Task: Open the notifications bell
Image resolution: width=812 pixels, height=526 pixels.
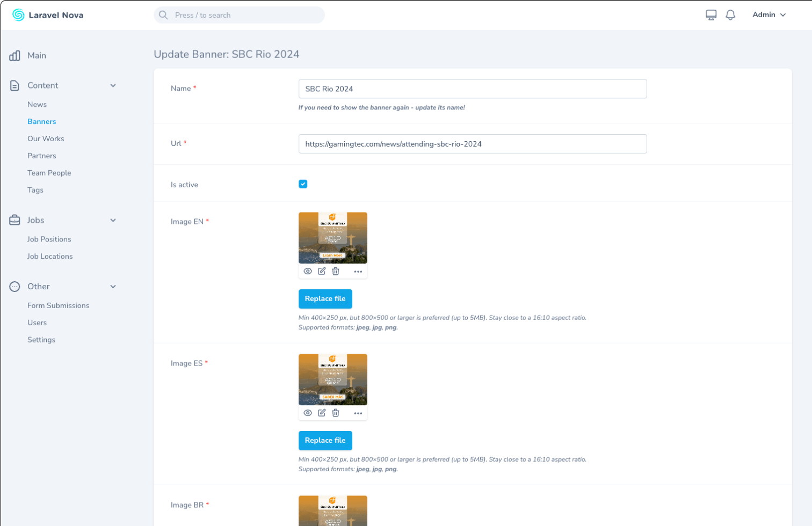Action: point(730,15)
